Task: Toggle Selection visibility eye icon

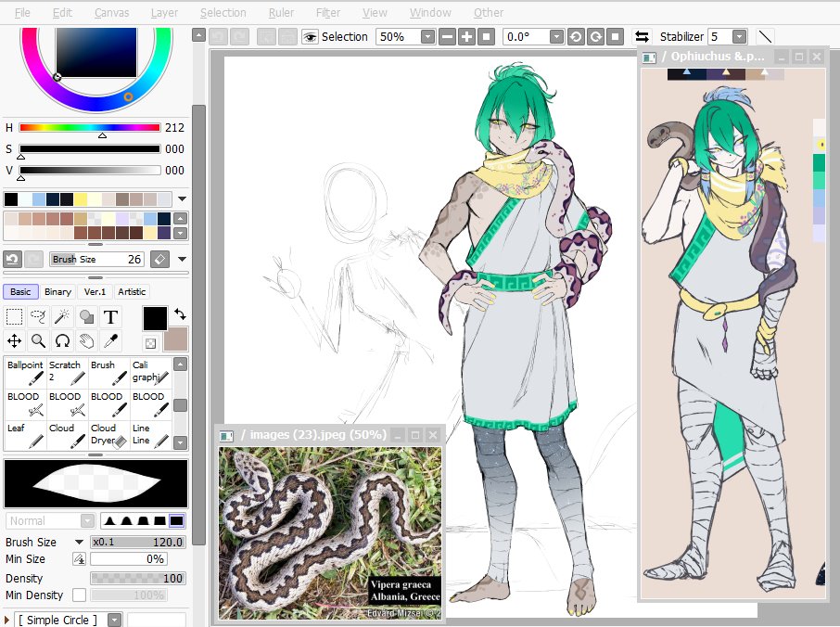Action: click(310, 37)
